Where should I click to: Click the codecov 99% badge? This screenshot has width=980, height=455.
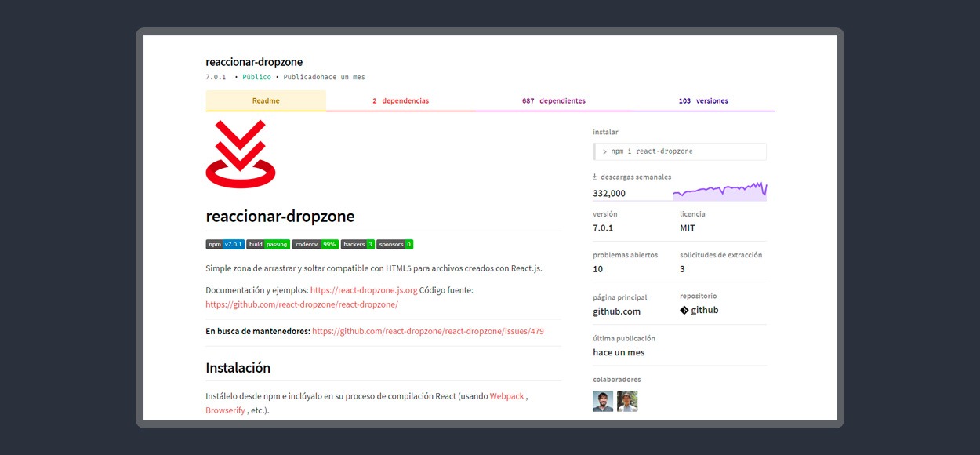[315, 245]
